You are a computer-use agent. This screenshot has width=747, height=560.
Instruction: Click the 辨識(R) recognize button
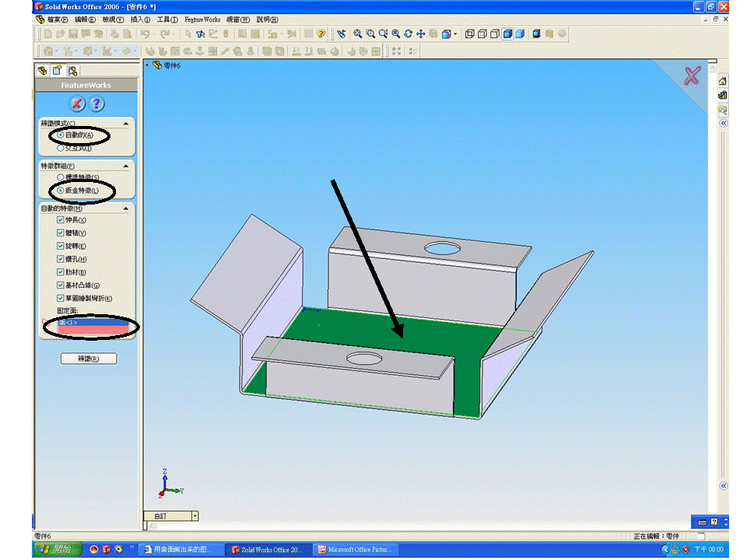pos(89,359)
